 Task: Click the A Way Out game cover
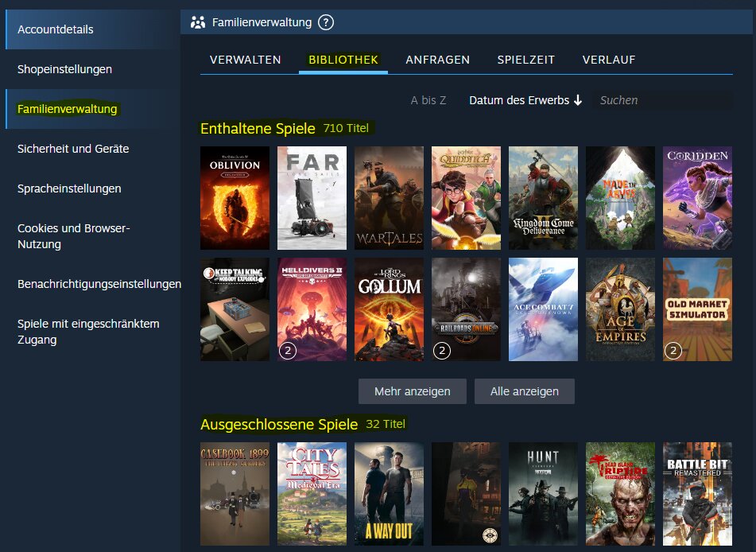pos(389,493)
